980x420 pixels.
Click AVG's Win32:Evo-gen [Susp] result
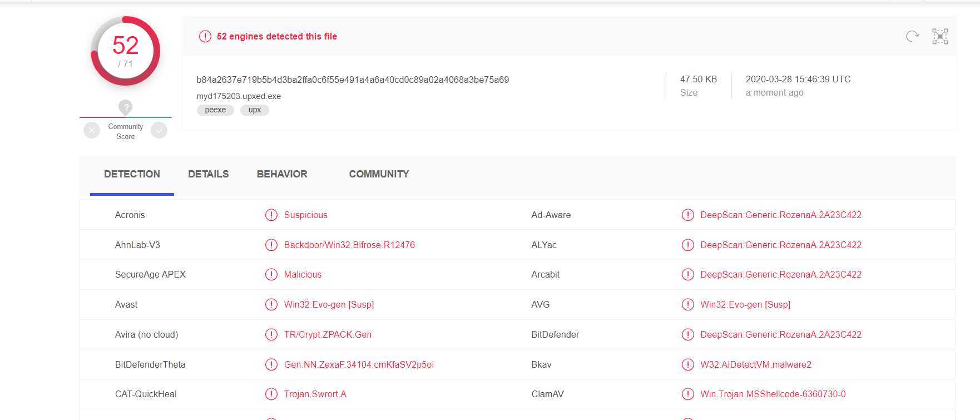click(745, 304)
